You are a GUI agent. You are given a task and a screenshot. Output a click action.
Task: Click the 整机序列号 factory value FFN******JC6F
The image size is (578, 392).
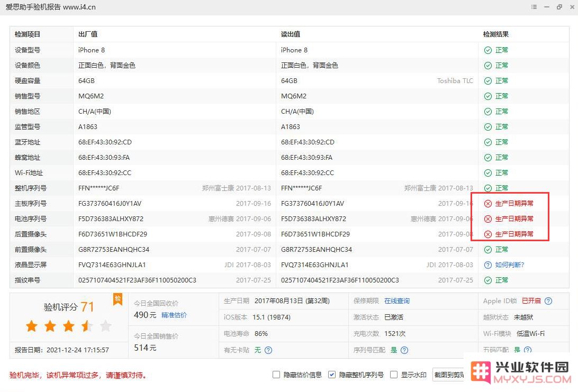99,188
